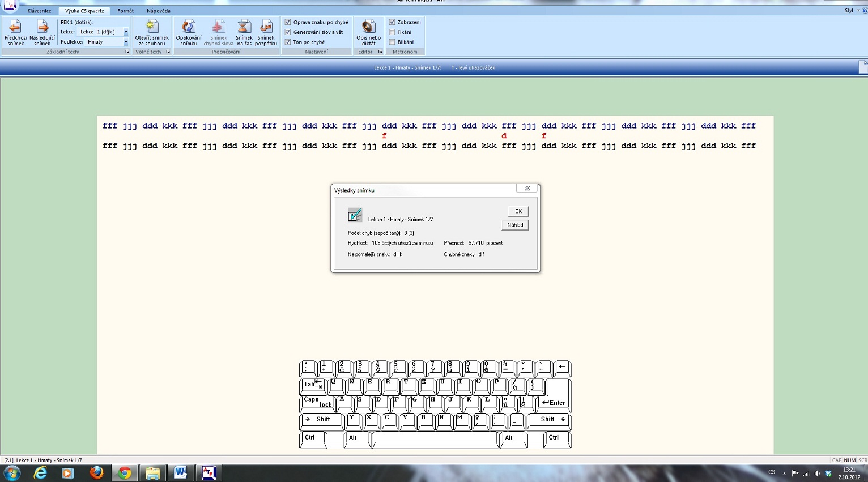868x482 pixels.
Task: Enable Tikání metronome checkbox
Action: (392, 32)
